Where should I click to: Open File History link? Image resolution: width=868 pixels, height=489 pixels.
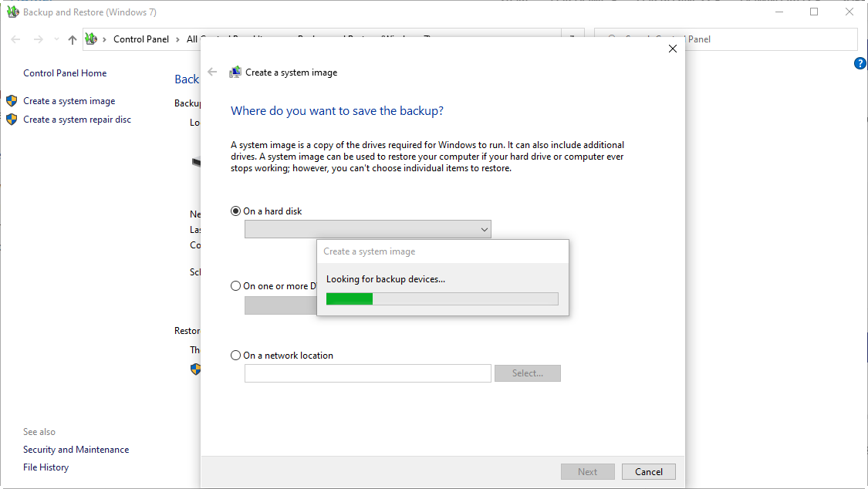(x=46, y=467)
